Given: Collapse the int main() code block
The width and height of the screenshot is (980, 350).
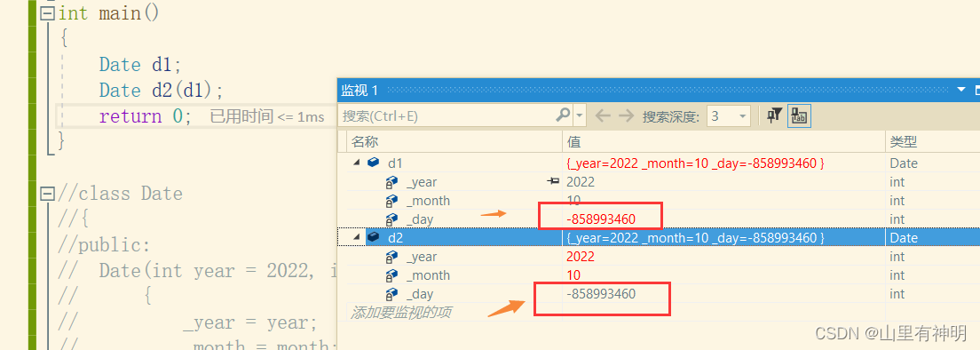Looking at the screenshot, I should (x=48, y=13).
